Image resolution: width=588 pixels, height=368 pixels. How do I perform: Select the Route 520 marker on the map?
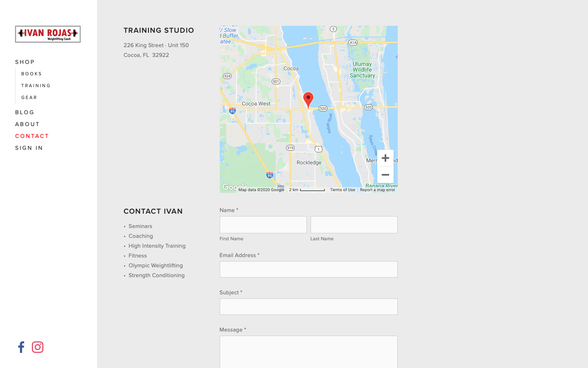click(x=323, y=108)
